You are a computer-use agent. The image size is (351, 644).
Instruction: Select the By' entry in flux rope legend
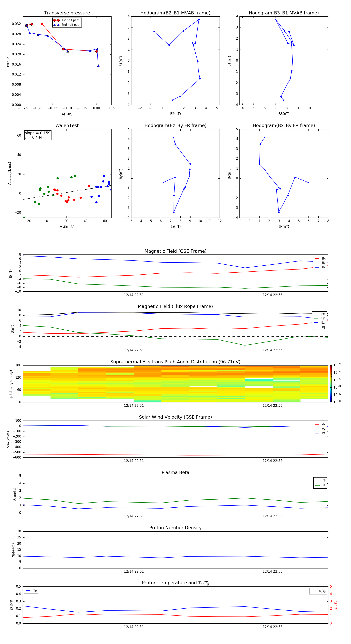320,318
